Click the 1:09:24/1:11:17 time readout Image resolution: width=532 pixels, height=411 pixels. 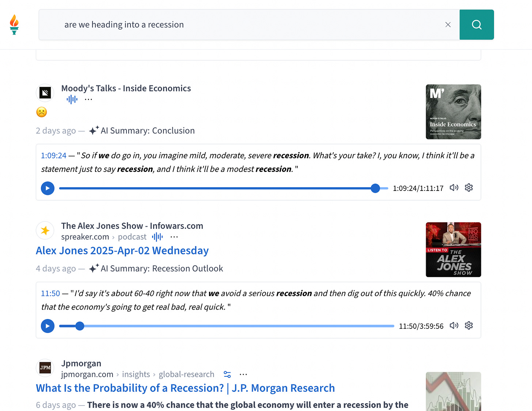(418, 188)
